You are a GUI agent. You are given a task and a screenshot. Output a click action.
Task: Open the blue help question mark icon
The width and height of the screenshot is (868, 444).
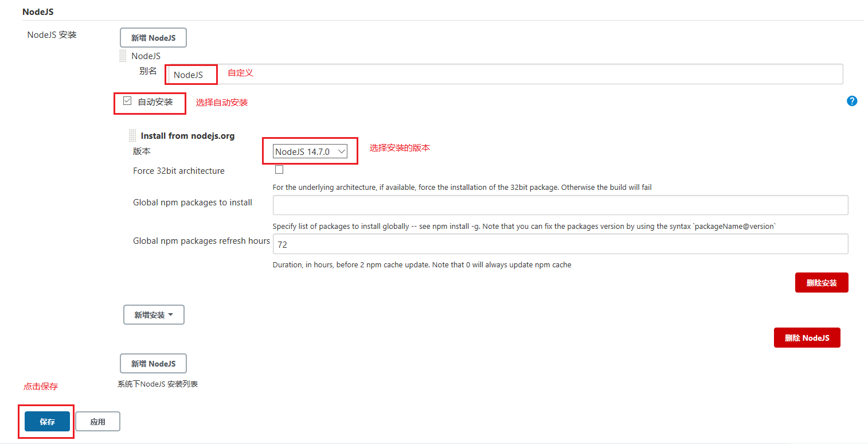[x=852, y=101]
